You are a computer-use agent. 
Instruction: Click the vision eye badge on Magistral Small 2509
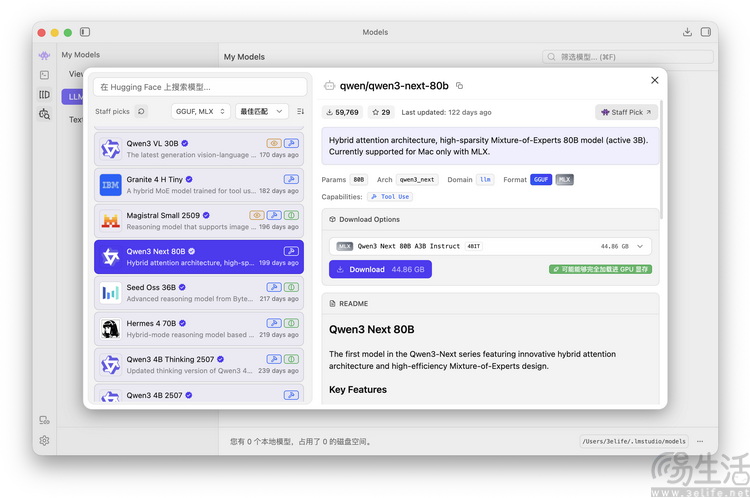(257, 215)
